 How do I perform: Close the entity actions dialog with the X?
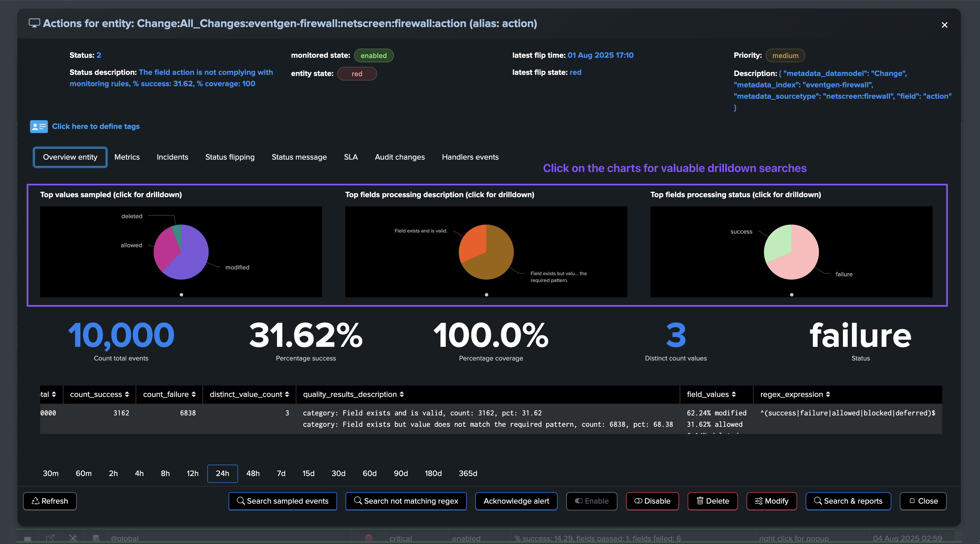pyautogui.click(x=944, y=25)
